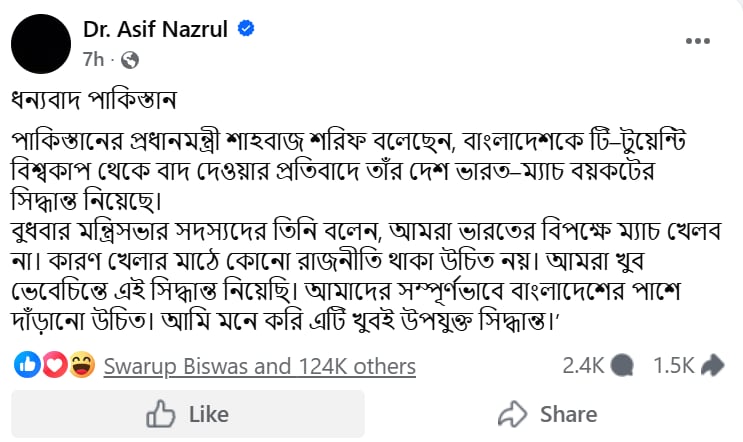Click the thumbs-up icon on Like button
Screen dimensions: 743x442
tap(161, 414)
